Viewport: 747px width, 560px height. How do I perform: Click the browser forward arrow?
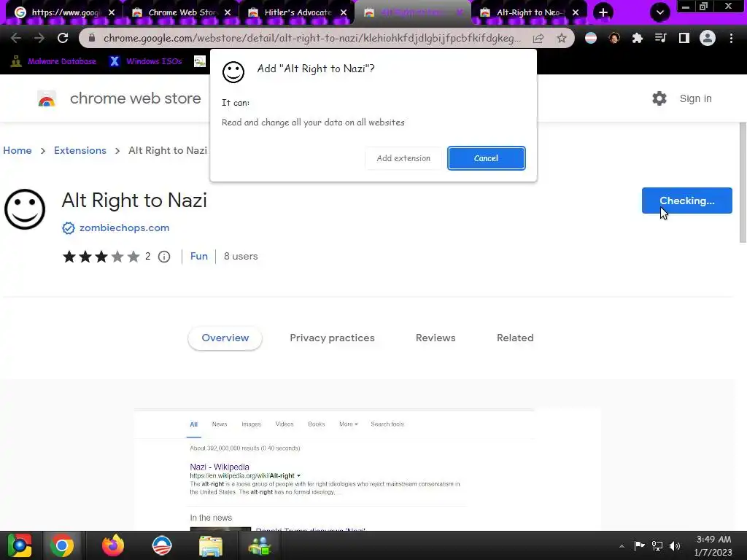(x=39, y=38)
